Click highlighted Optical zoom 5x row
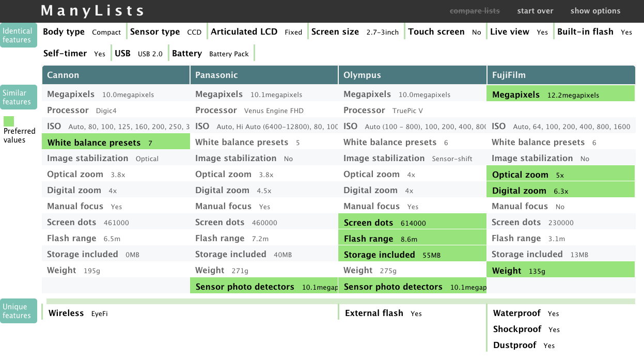The image size is (644, 362). [561, 175]
